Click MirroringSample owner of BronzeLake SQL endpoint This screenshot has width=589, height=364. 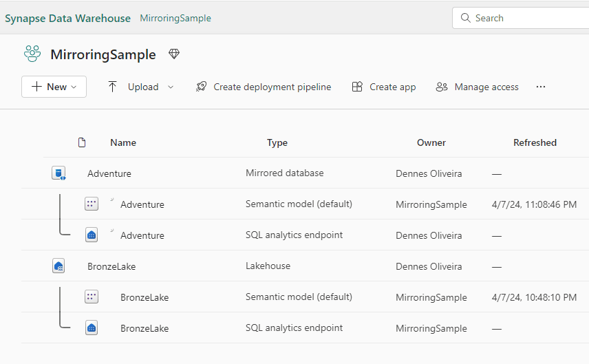click(431, 328)
